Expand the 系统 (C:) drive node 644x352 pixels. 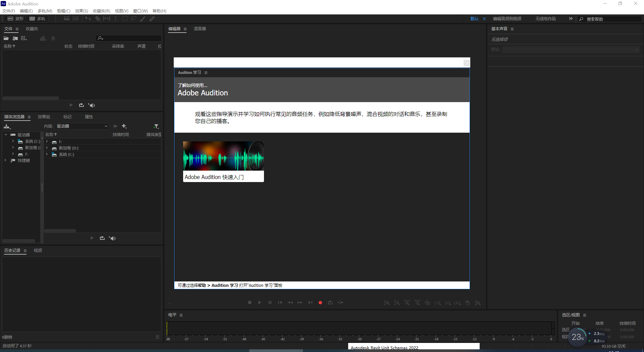tap(13, 141)
